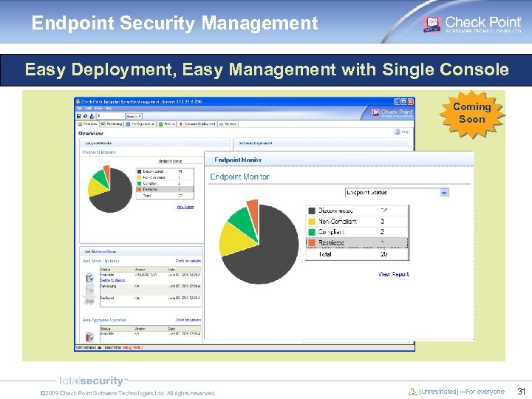The width and height of the screenshot is (532, 399).
Task: Click the yellow Non-Compliant swatch in the enlarged legend
Action: 312,222
